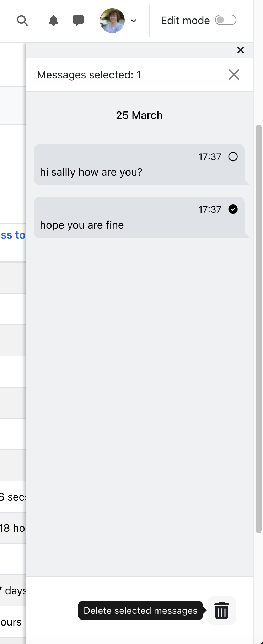
Task: Click the 'hope you are fine' message bubble
Action: click(x=139, y=217)
